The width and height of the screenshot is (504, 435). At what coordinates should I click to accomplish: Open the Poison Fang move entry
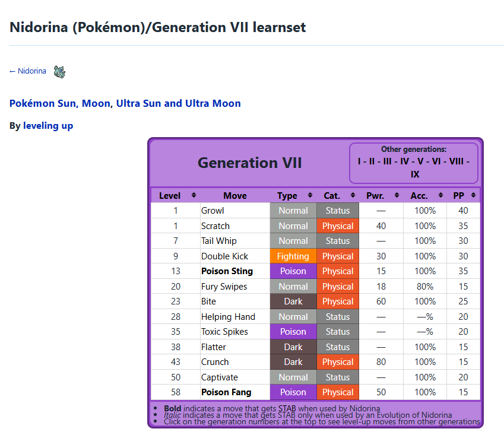(226, 392)
